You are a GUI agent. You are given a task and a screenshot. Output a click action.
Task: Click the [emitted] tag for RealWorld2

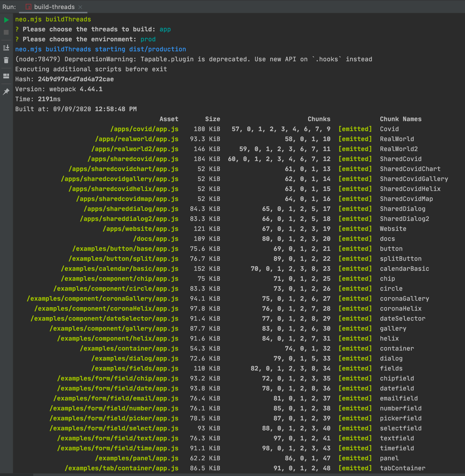click(x=355, y=149)
